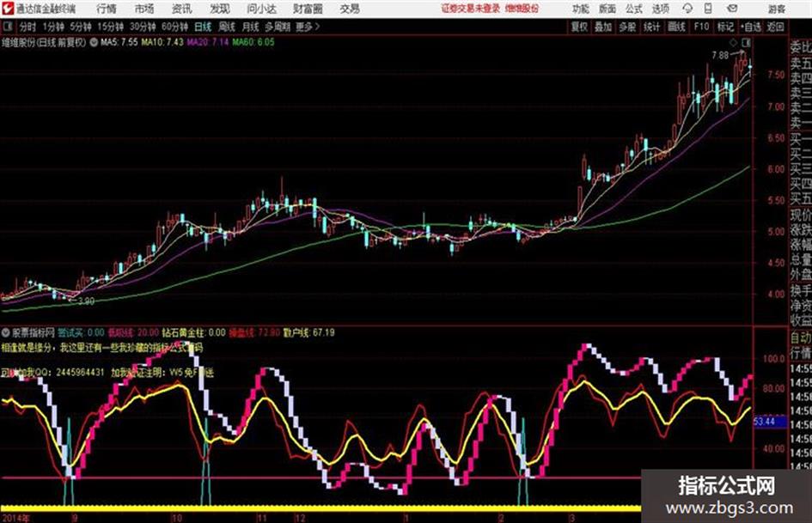Screen dimensions: 812x523
Task: Open the messages envelope icon
Action: point(732,9)
